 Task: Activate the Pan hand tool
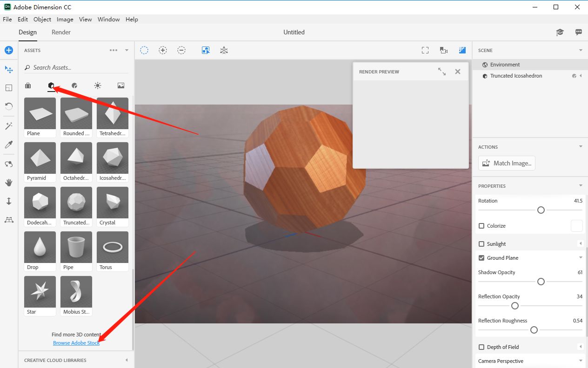coord(9,183)
